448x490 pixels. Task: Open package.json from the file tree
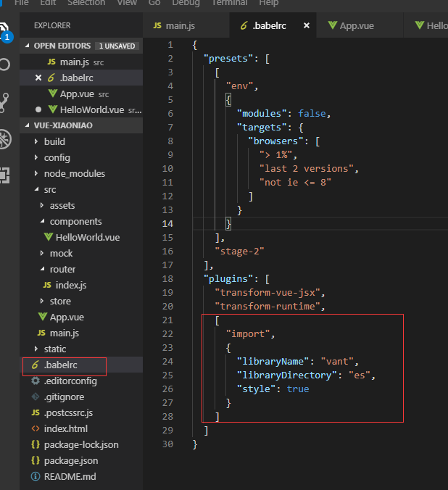70,460
